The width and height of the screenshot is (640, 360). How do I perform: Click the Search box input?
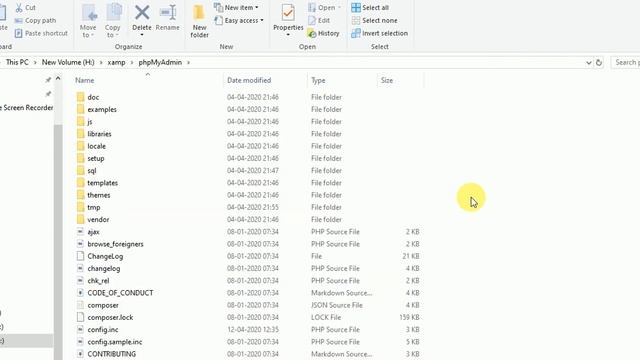[625, 62]
